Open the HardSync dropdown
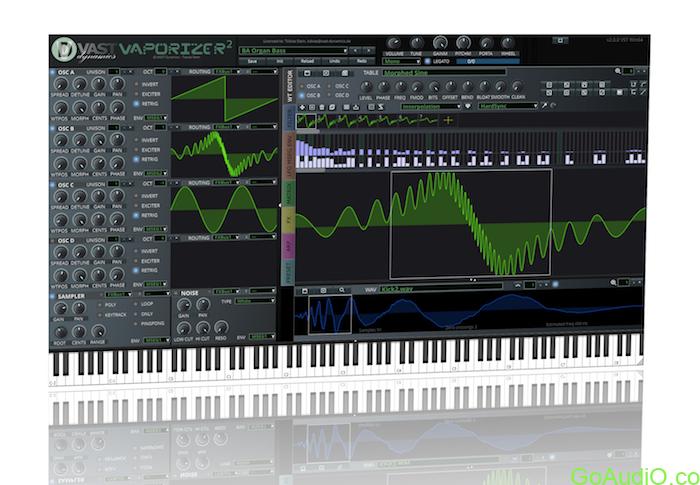 (x=508, y=106)
